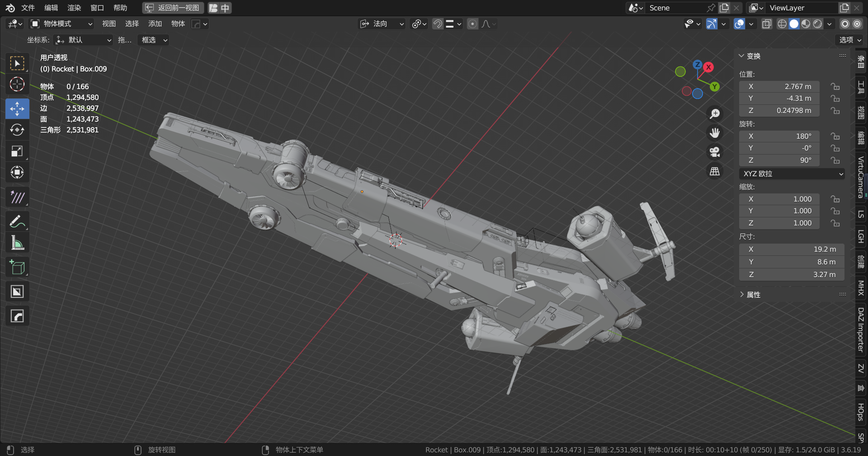The height and width of the screenshot is (456, 868).
Task: Activate the combined Transform tool
Action: [17, 172]
